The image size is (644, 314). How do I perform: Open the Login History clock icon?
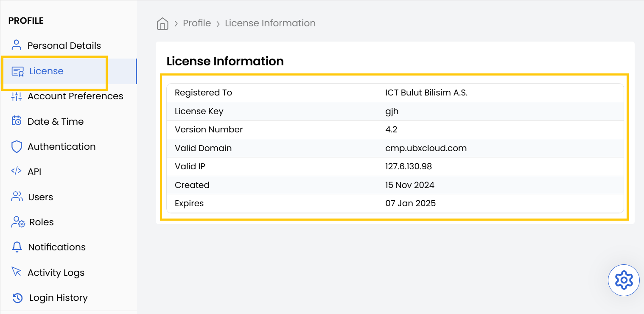tap(16, 297)
